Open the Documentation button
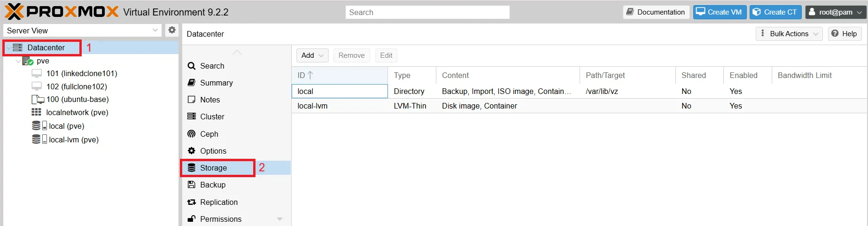The image size is (868, 226). point(656,12)
